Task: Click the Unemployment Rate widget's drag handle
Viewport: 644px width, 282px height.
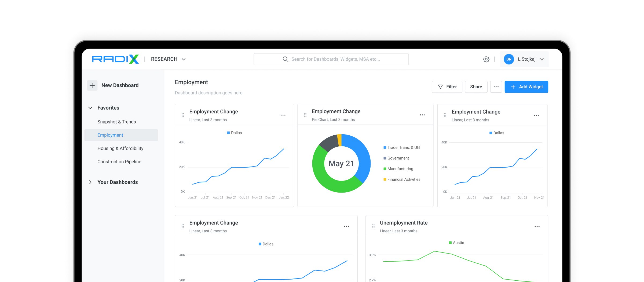Action: [373, 226]
